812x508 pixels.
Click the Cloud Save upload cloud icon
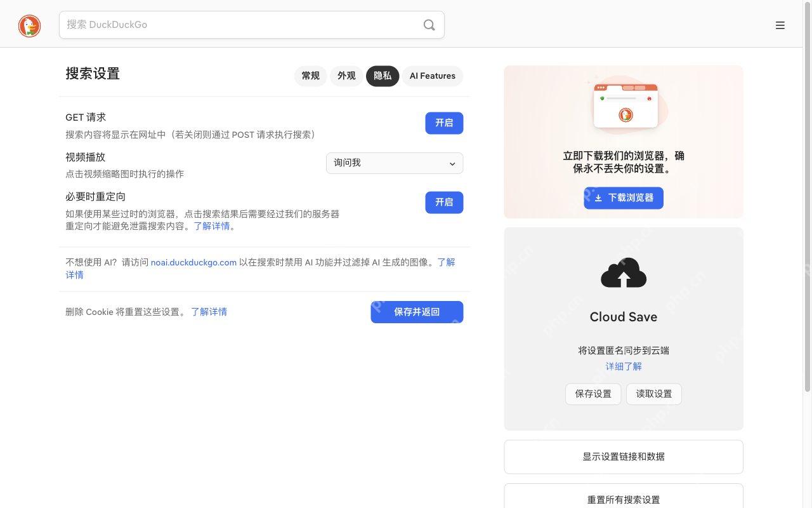pyautogui.click(x=624, y=273)
